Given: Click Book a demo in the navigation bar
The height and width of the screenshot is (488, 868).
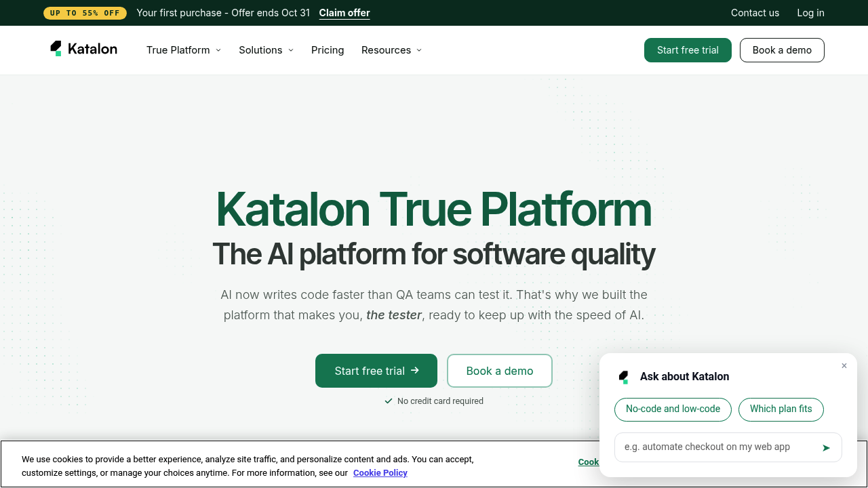Looking at the screenshot, I should tap(782, 50).
